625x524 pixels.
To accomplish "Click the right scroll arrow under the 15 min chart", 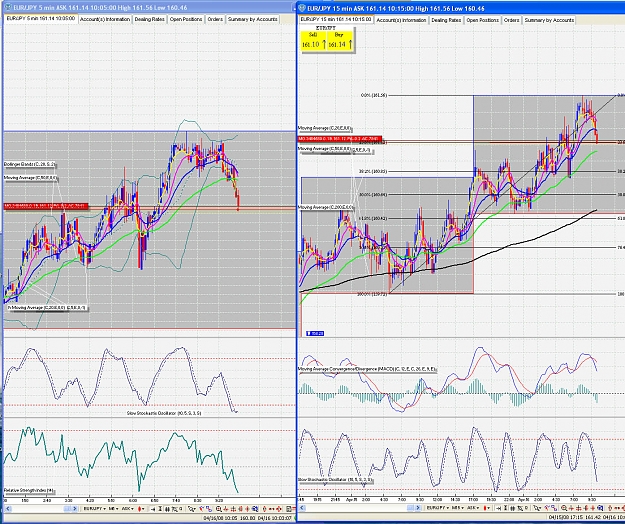I will click(x=418, y=508).
